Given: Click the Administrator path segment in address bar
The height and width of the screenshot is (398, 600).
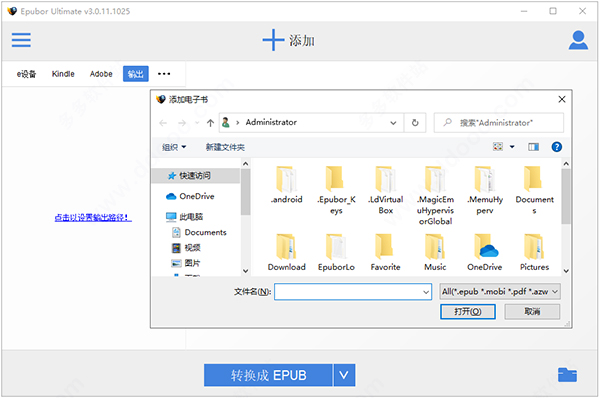Looking at the screenshot, I should click(271, 122).
